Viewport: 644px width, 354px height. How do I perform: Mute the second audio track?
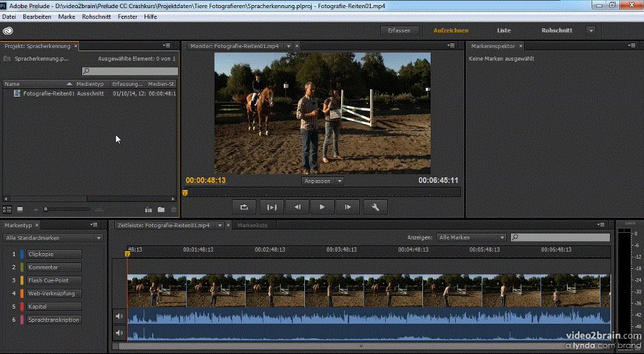pyautogui.click(x=119, y=333)
